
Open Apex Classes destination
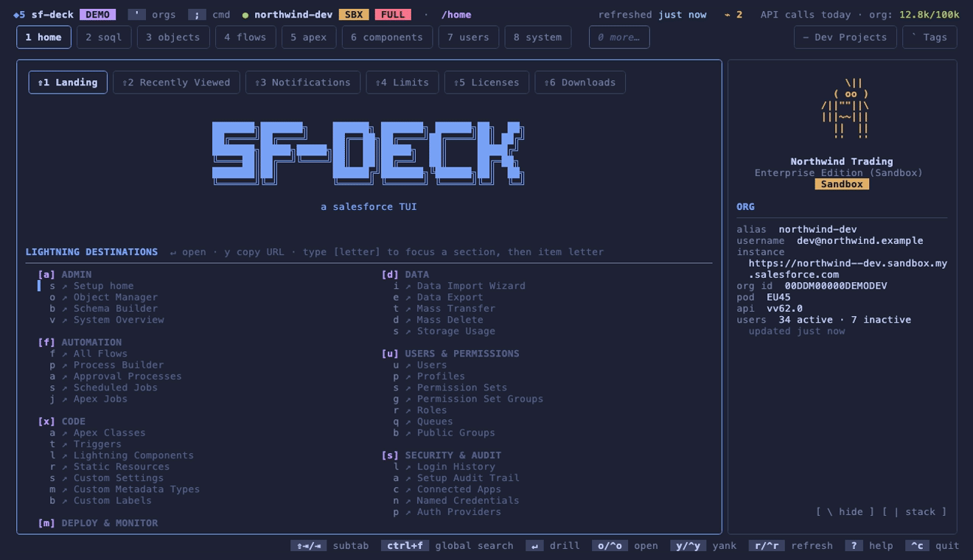coord(98,433)
